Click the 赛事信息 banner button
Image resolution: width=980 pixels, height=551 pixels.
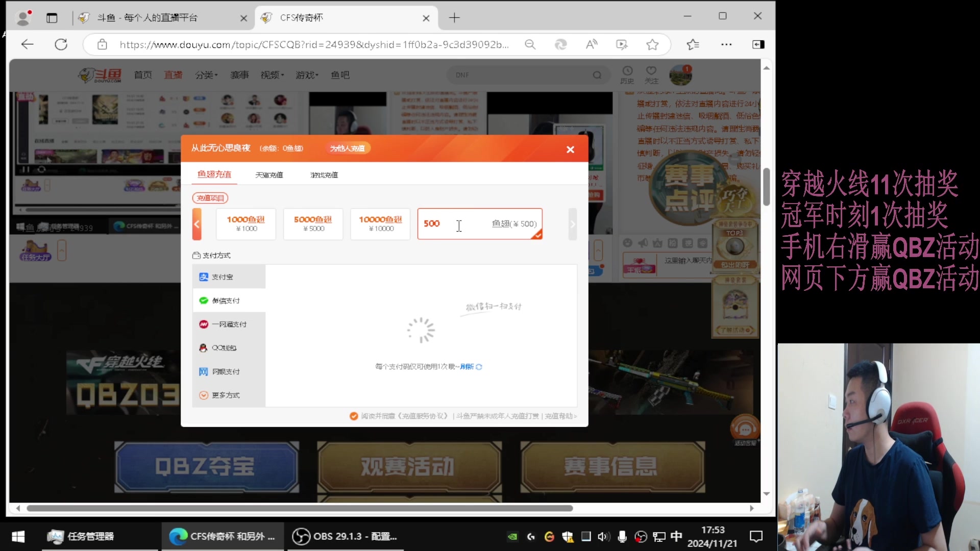pyautogui.click(x=612, y=467)
